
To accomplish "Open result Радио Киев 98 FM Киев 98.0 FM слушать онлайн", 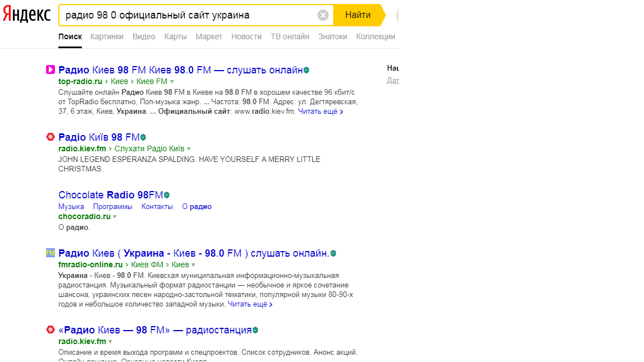I will 180,70.
